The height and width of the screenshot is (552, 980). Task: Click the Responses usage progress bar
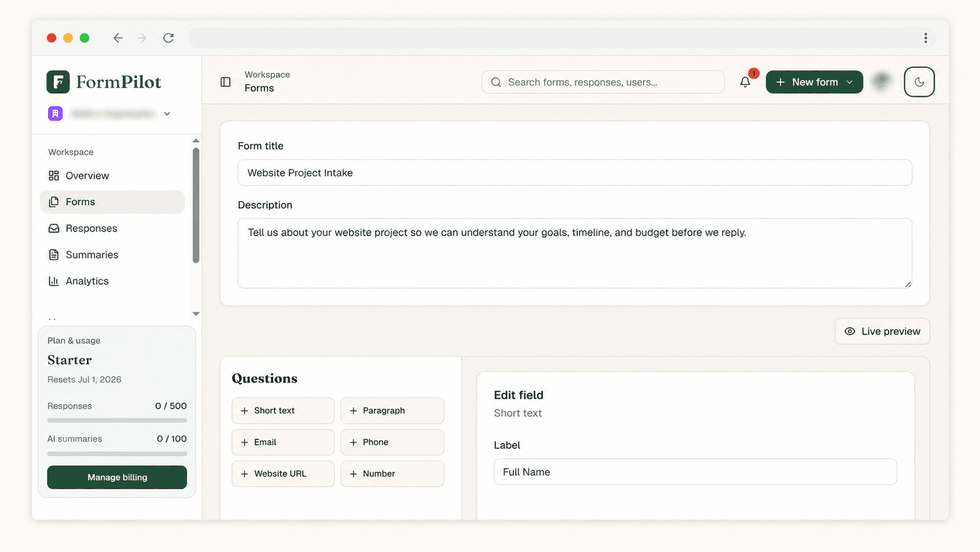(x=117, y=420)
